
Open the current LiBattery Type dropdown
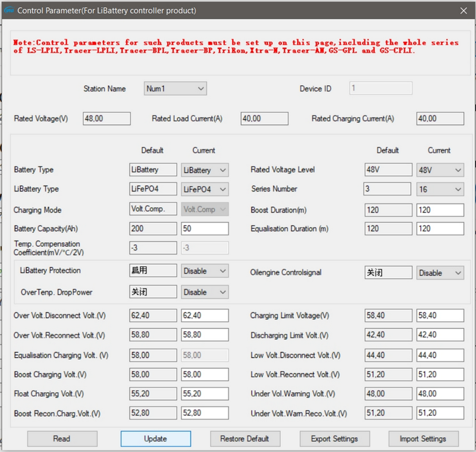tap(205, 189)
